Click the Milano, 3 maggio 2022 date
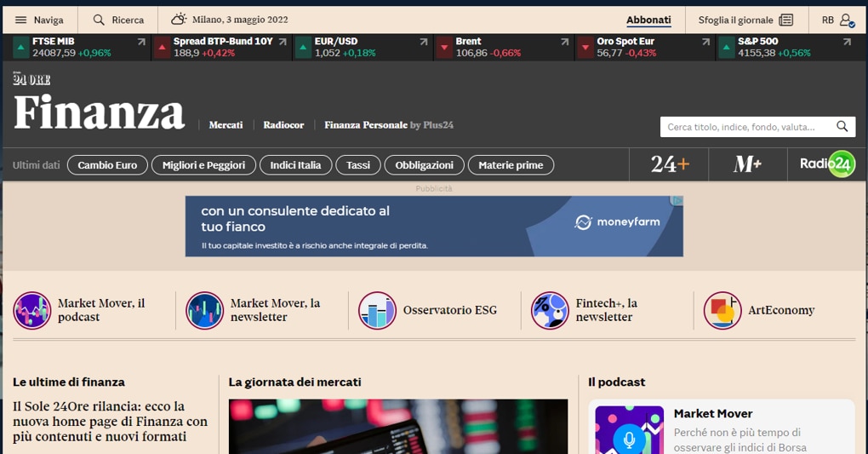868x454 pixels. coord(240,20)
